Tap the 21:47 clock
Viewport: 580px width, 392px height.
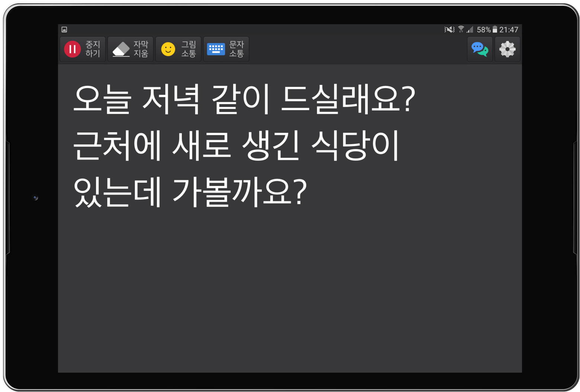[x=509, y=29]
